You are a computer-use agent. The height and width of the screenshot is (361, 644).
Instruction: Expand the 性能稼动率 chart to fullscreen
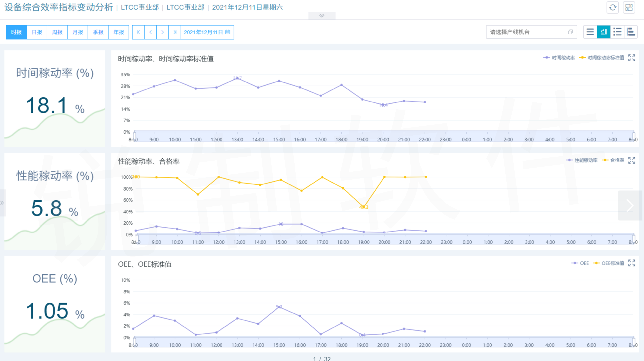point(631,160)
